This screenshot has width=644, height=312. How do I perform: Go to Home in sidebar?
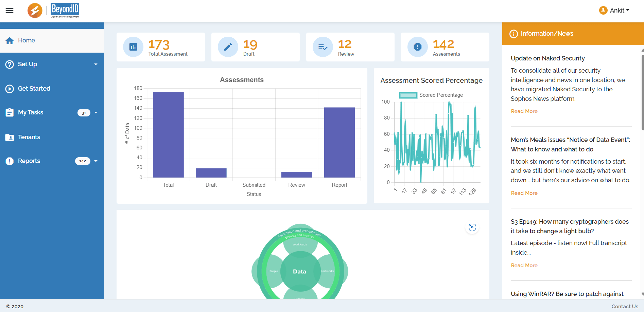click(27, 40)
